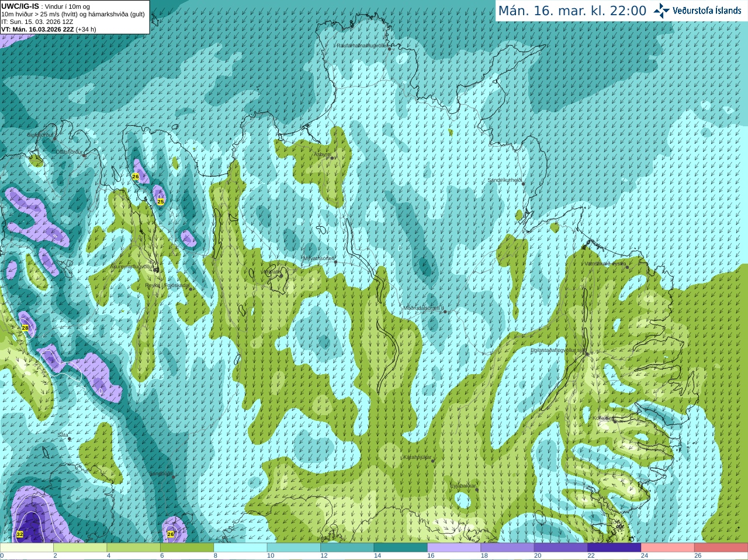
Task: Pick the 6–8 m/s olive green legend swatch
Action: [187, 548]
